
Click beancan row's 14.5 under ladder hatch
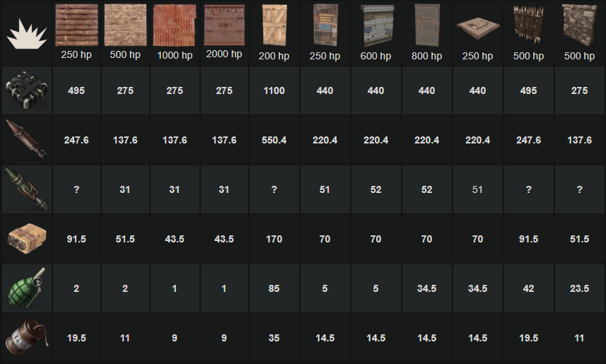pyautogui.click(x=478, y=338)
